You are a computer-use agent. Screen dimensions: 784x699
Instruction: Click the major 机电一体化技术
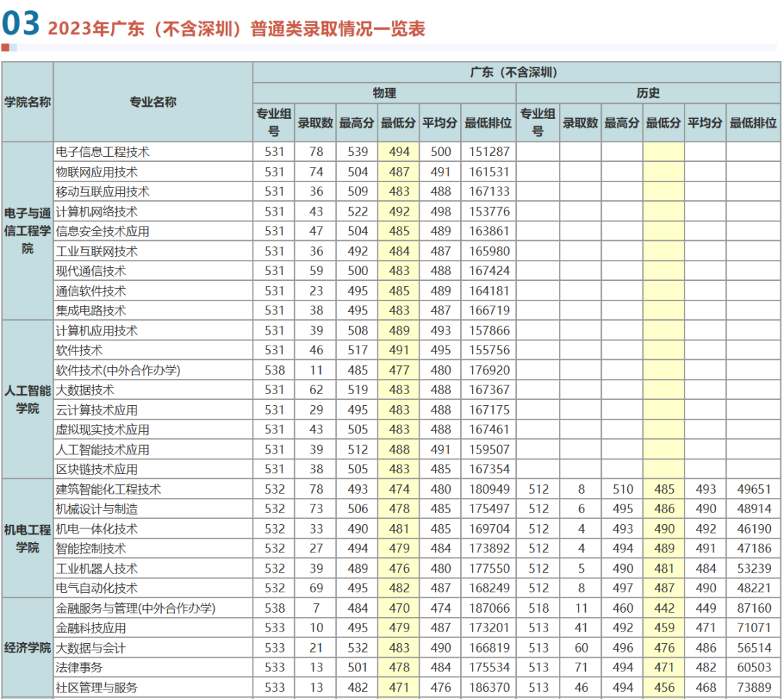click(x=97, y=529)
